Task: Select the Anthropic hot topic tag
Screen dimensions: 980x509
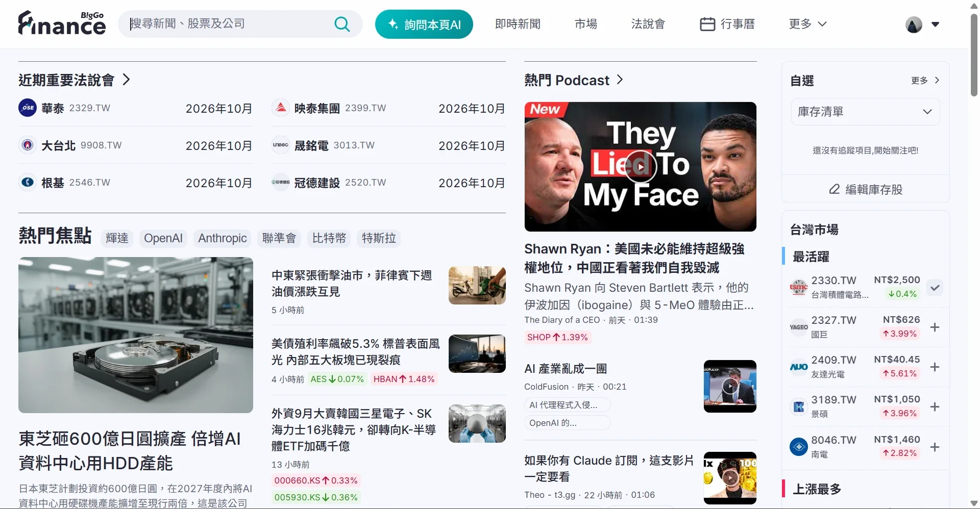Action: (223, 238)
